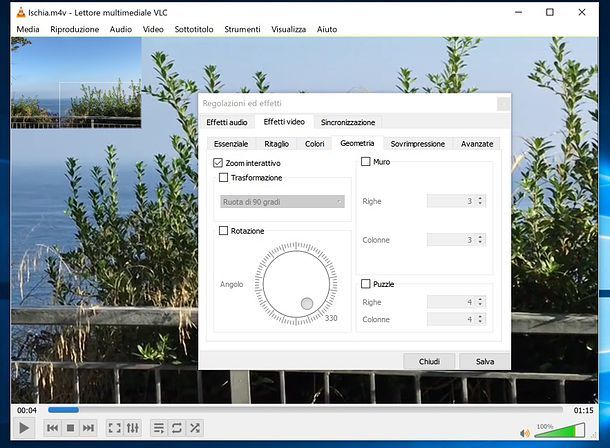Stop playback with the stop icon
This screenshot has width=610, height=448.
click(70, 428)
